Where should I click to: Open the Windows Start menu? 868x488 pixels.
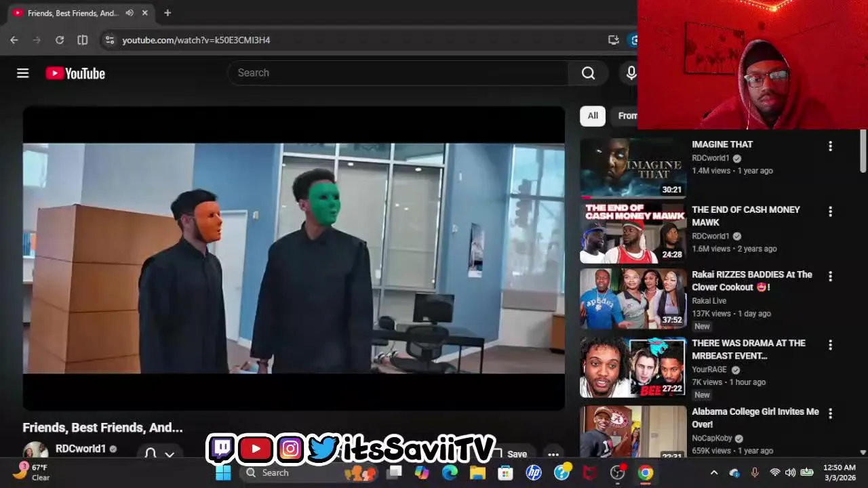(x=223, y=472)
